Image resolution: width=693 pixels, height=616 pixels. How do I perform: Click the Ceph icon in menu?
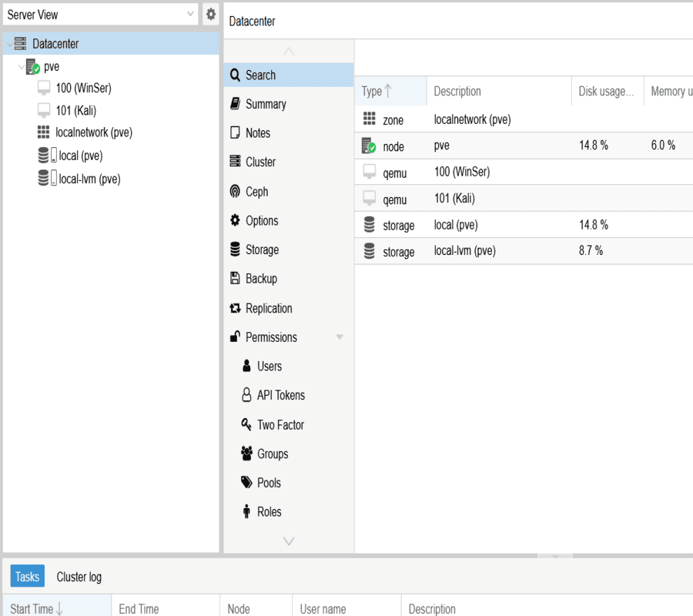coord(235,192)
